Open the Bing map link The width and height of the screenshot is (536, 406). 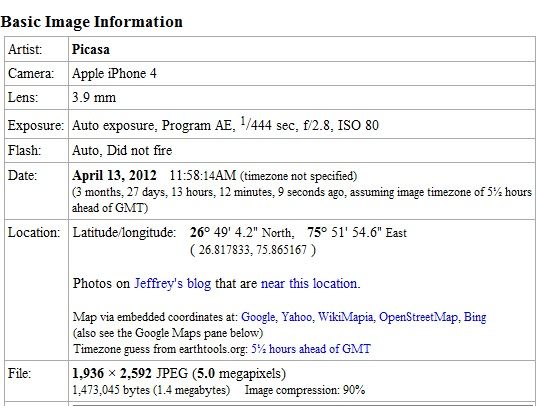coord(475,317)
